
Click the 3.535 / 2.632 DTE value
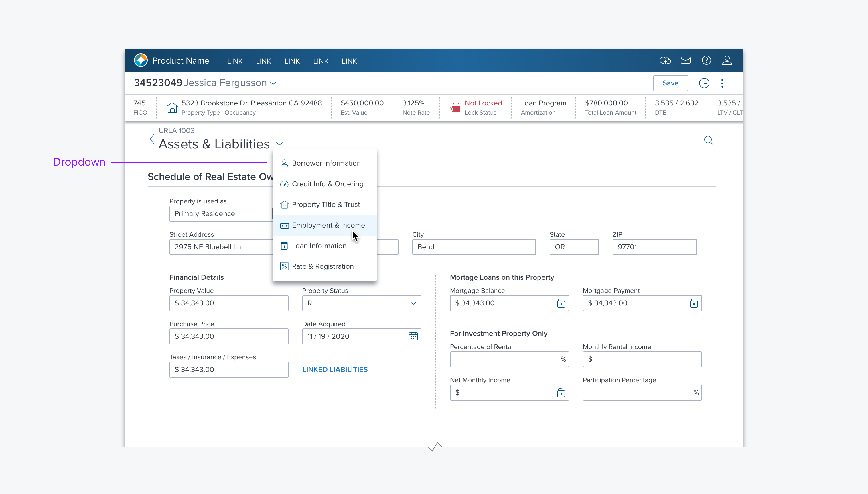coord(676,103)
